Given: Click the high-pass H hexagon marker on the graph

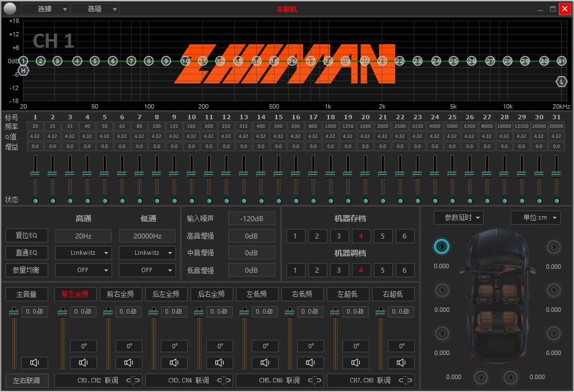Looking at the screenshot, I should 24,71.
